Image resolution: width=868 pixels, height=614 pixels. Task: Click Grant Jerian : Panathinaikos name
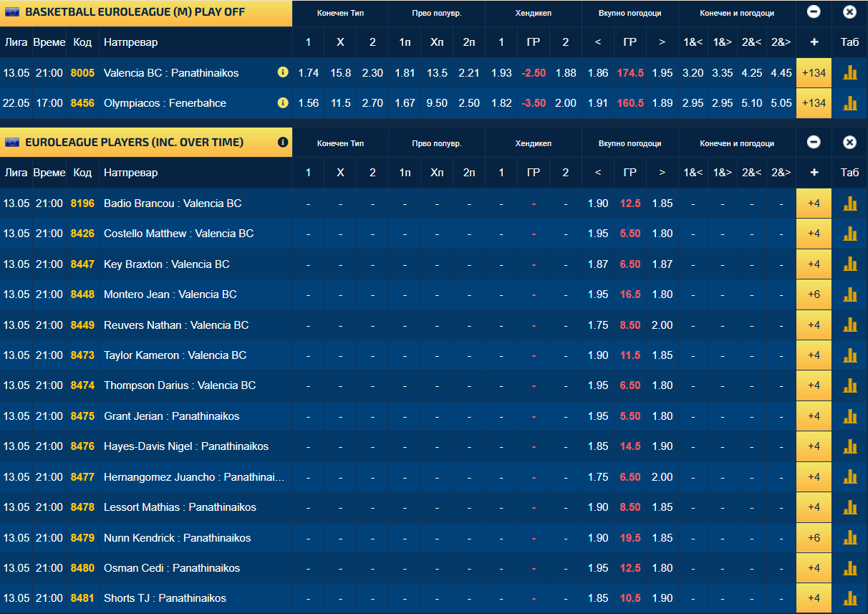[171, 416]
